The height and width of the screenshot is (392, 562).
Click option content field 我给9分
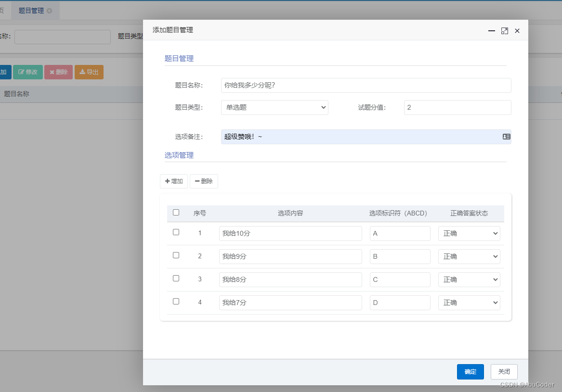click(290, 257)
